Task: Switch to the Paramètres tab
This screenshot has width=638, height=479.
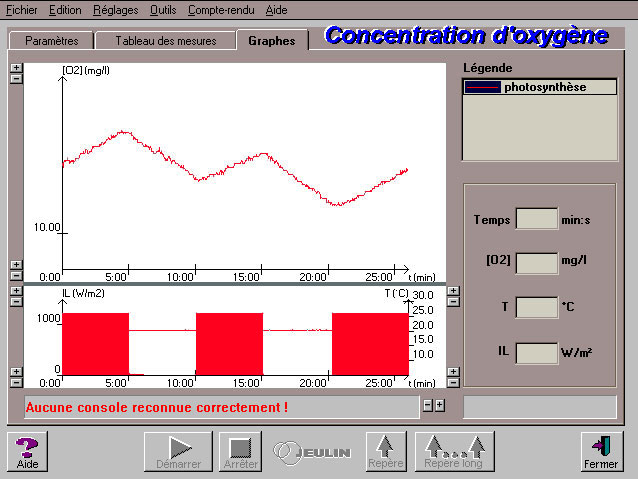Action: [50, 41]
